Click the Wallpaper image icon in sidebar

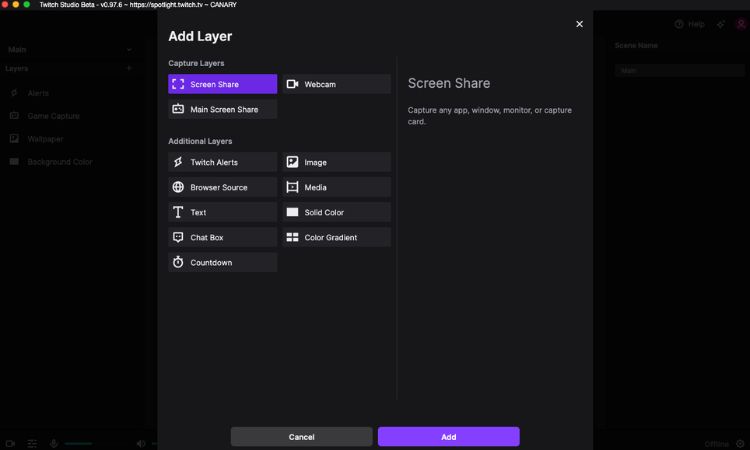[14, 139]
